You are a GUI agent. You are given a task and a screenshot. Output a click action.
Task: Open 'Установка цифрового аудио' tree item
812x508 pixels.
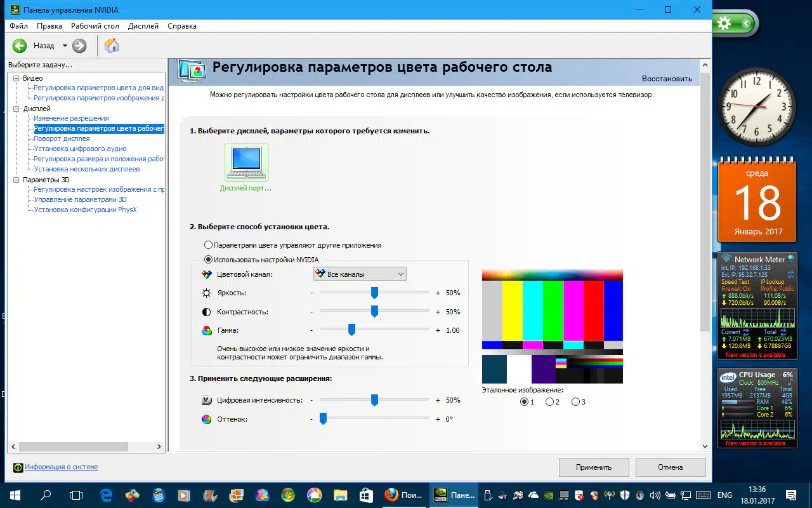(80, 149)
